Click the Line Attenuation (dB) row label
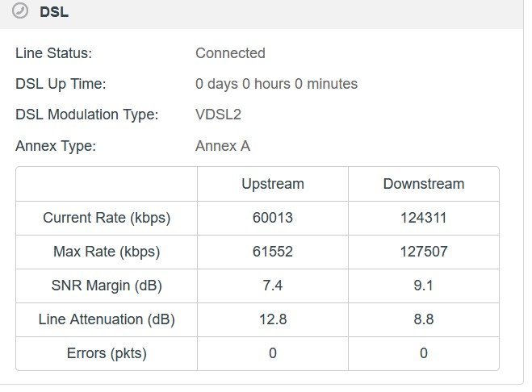532x392 pixels. pos(107,319)
